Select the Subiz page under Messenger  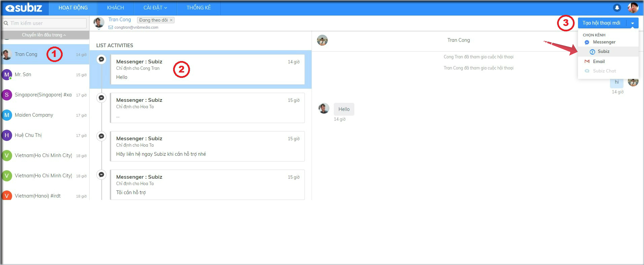608,52
